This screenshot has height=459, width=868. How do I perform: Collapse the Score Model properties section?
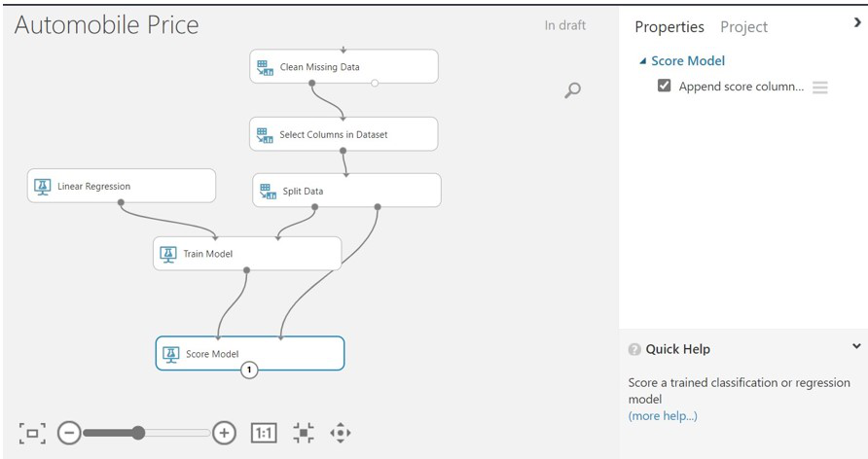pyautogui.click(x=642, y=61)
